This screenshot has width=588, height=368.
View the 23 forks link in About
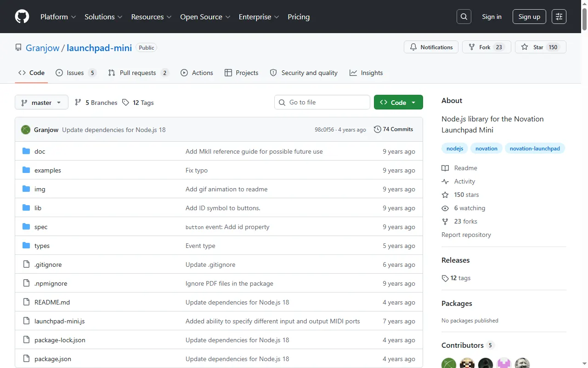point(459,221)
